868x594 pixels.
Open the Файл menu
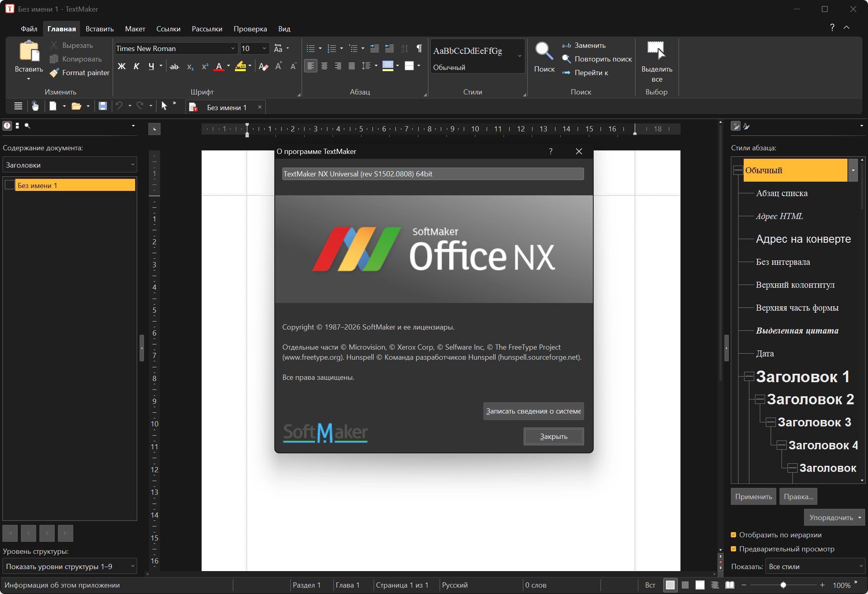tap(29, 29)
